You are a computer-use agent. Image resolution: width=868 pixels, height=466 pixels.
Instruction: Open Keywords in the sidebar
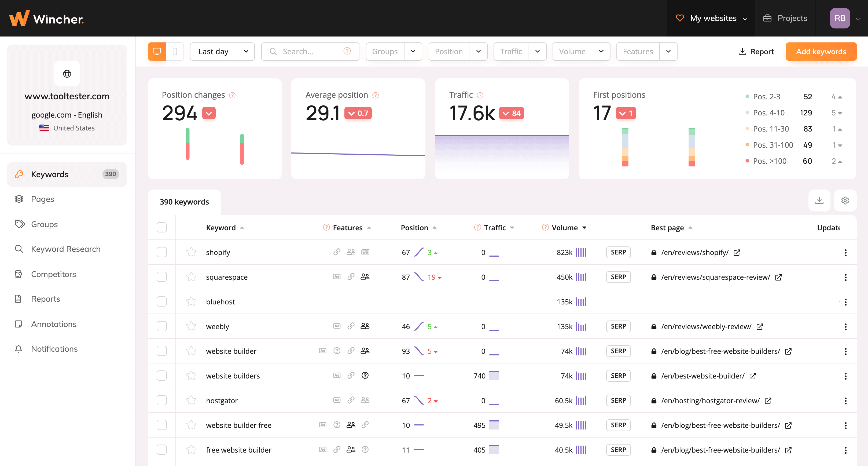point(67,174)
